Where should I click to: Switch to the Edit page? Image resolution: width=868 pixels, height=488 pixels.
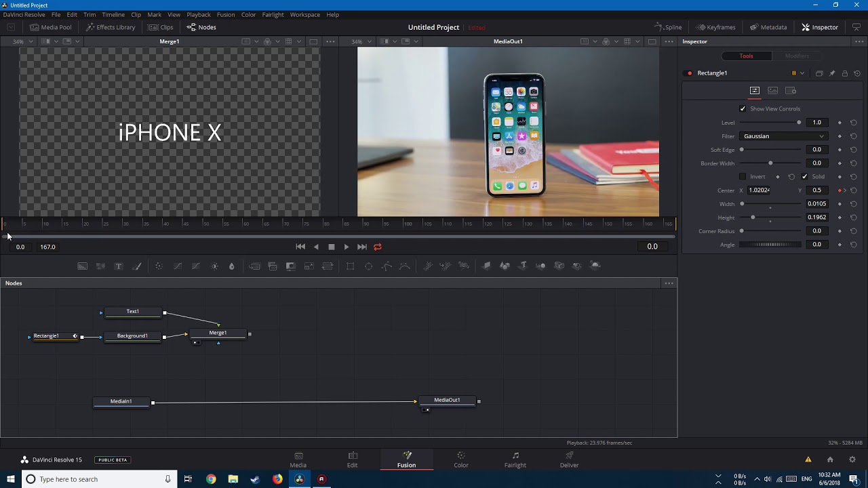click(x=353, y=460)
